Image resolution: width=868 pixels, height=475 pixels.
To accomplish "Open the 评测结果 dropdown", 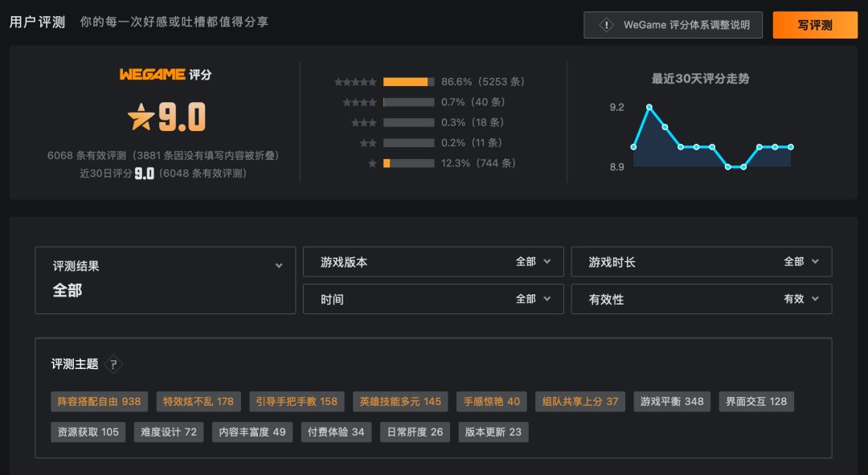I will 165,280.
